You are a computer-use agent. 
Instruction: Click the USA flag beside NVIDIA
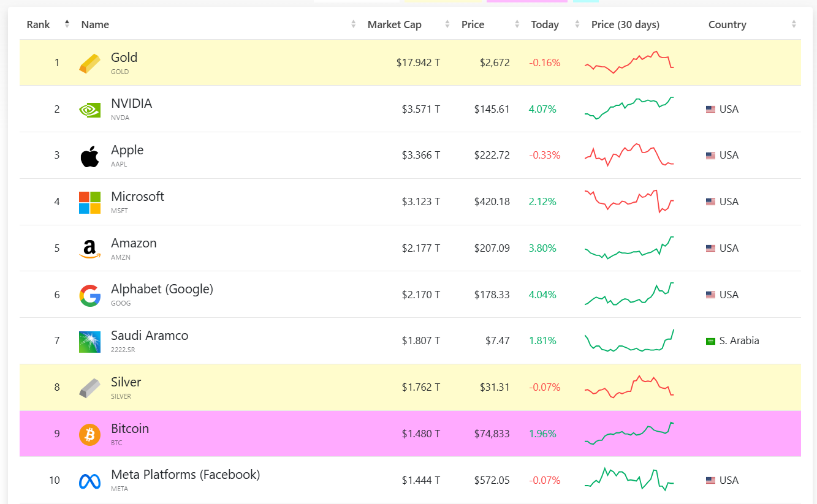click(x=710, y=108)
